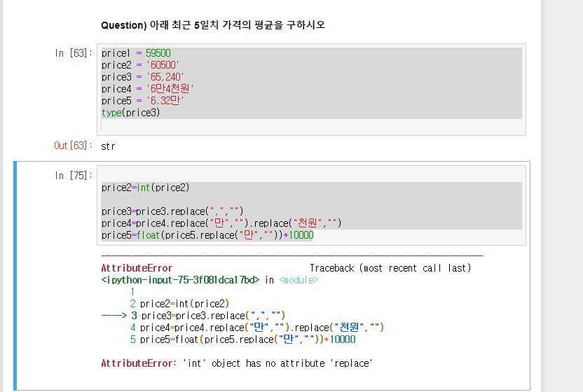Click the str output value
The height and width of the screenshot is (392, 583).
[108, 146]
